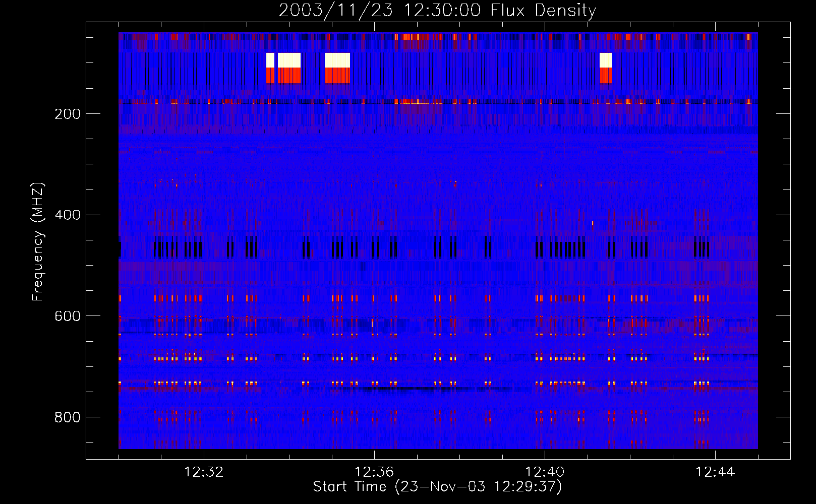Click the 'Frequency (MHZ)' axis label
Screen dimensions: 816x504
(38, 241)
